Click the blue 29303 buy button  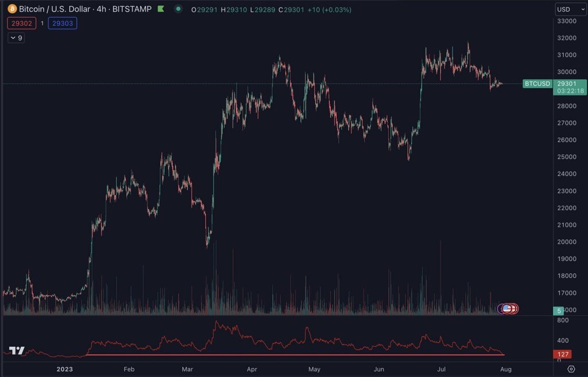63,23
